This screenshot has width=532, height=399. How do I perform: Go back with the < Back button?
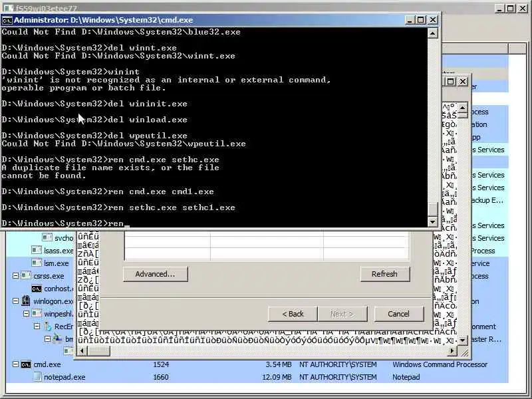(293, 314)
